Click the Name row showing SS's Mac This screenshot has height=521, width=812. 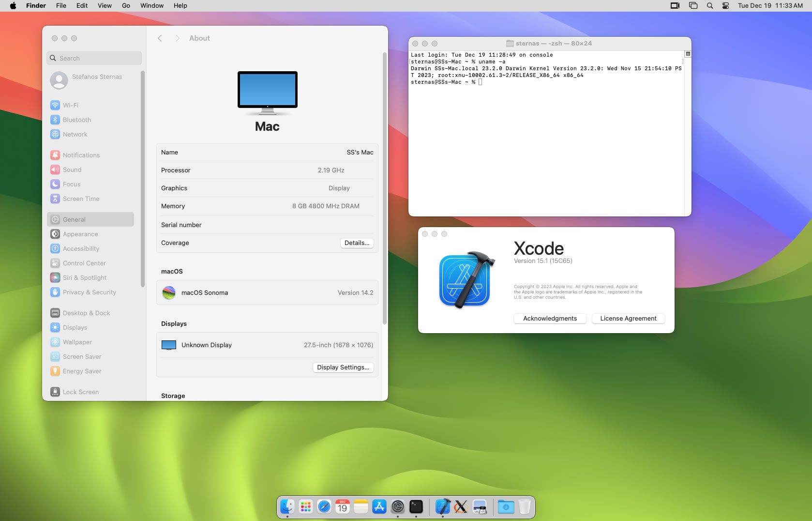[x=267, y=152]
